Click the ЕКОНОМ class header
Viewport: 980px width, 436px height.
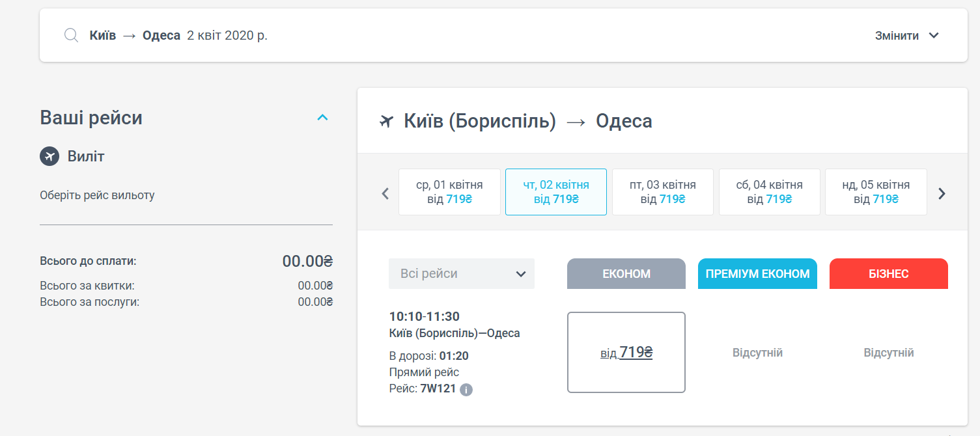point(626,273)
